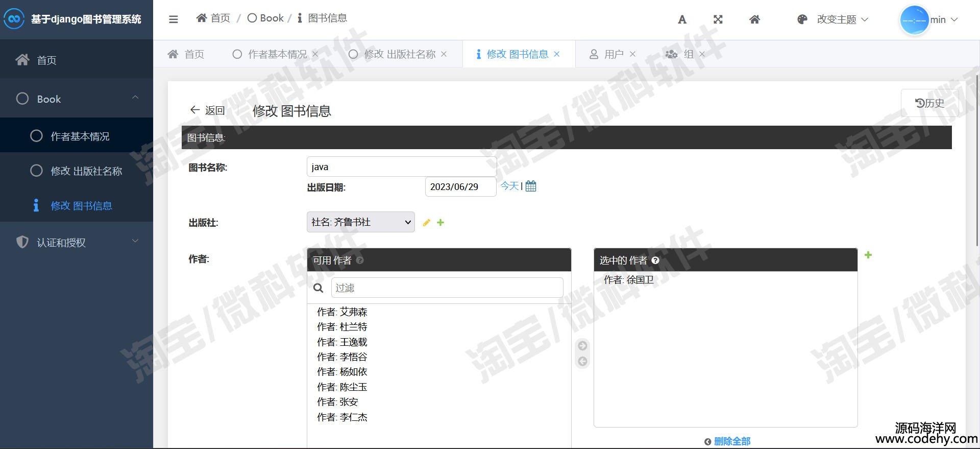Screen dimensions: 980x449
Task: Select 作者: 陈尘玉 in available authors
Action: coord(342,387)
